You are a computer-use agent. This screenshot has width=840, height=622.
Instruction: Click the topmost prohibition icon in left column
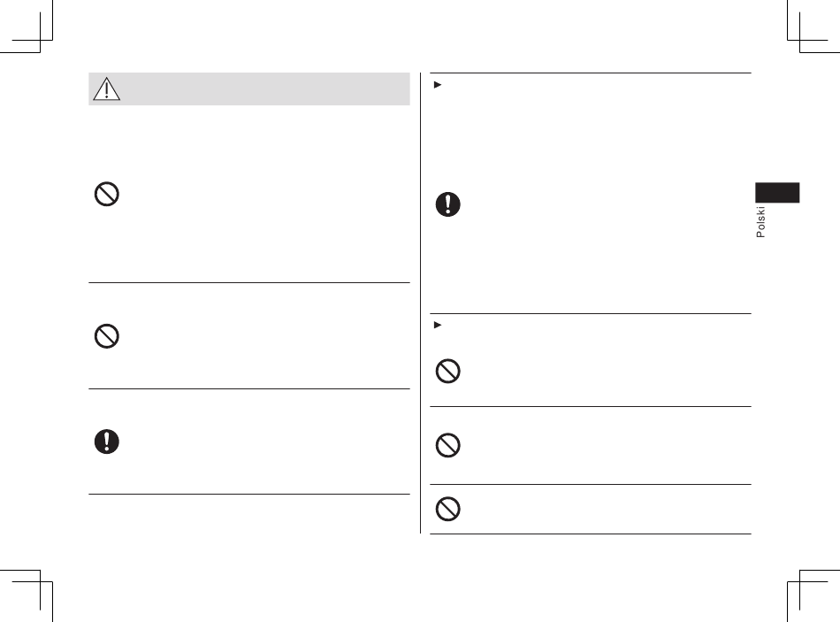point(107,194)
